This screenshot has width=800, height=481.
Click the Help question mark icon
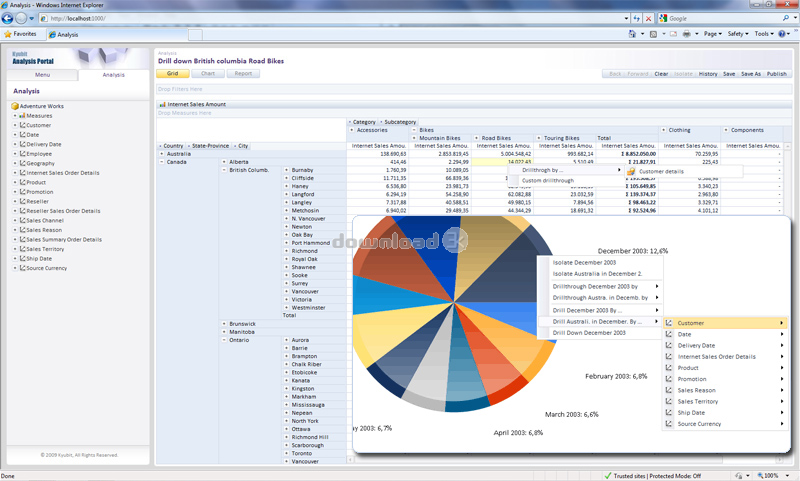point(782,34)
